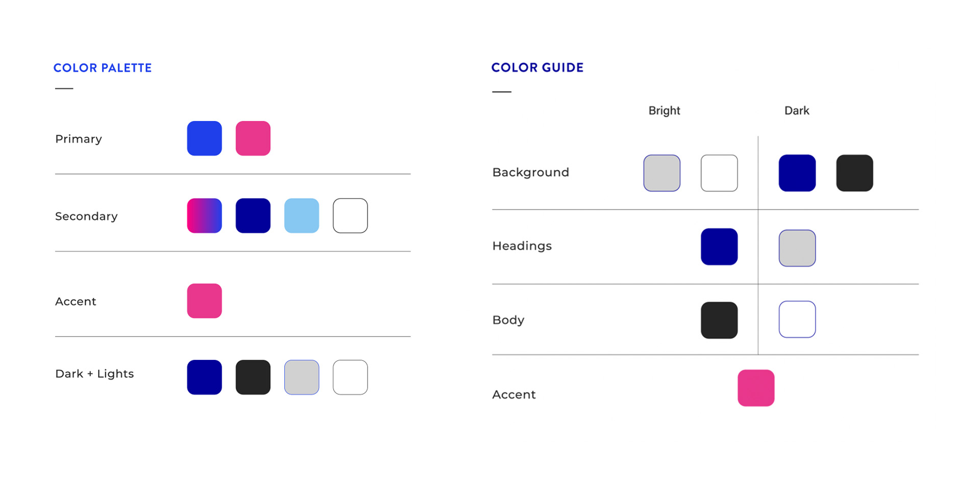
Task: Select the charcoal Bright Body swatch
Action: point(719,320)
